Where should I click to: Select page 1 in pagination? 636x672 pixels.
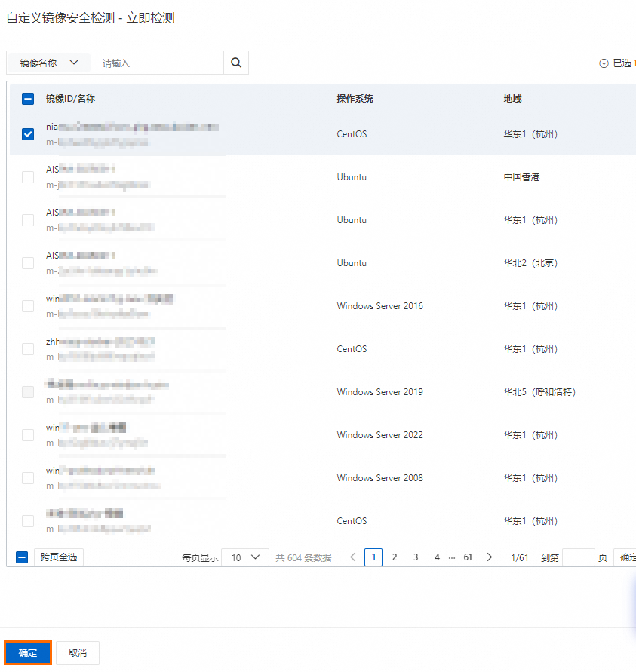[x=373, y=557]
